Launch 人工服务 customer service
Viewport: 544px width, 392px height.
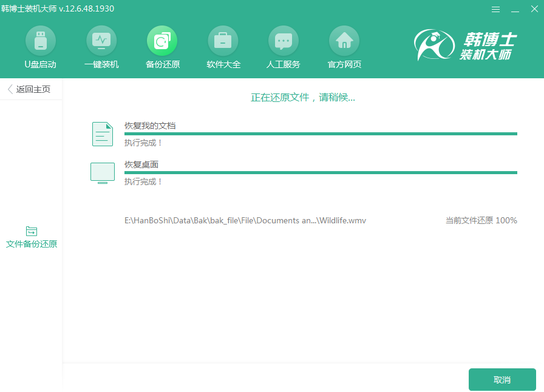[283, 47]
